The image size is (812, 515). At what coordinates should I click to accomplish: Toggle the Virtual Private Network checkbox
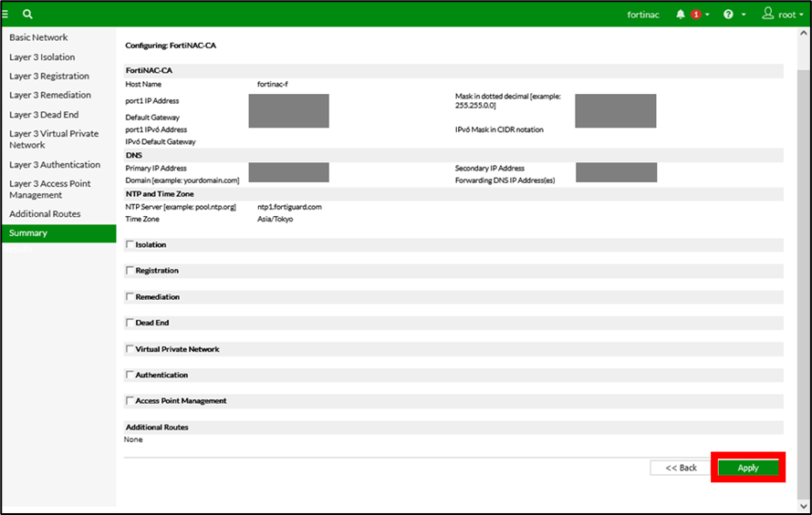click(130, 349)
